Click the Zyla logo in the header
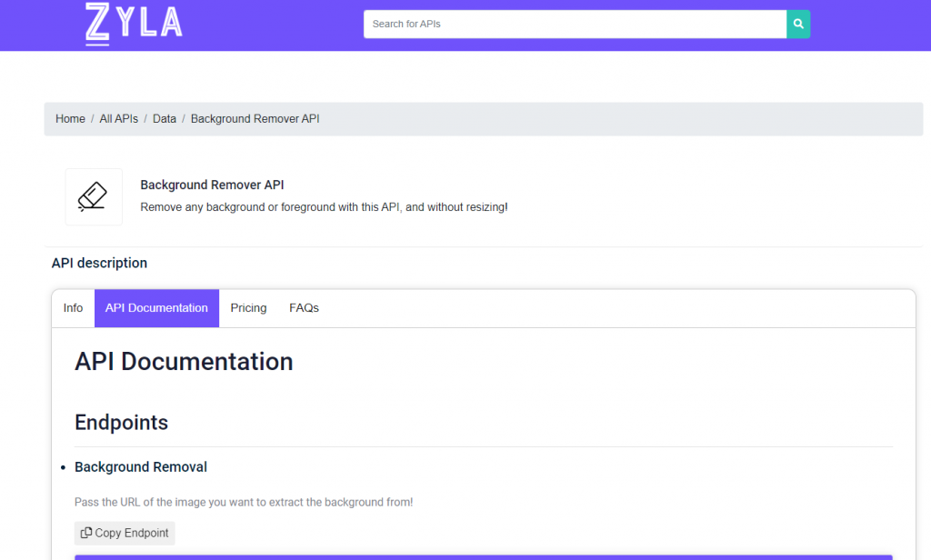 (x=133, y=25)
